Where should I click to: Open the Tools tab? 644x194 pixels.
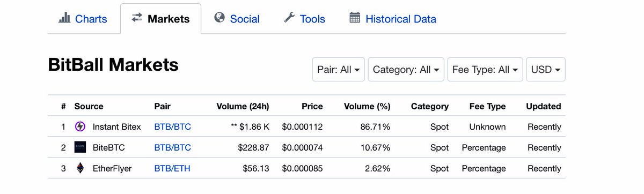pyautogui.click(x=304, y=19)
